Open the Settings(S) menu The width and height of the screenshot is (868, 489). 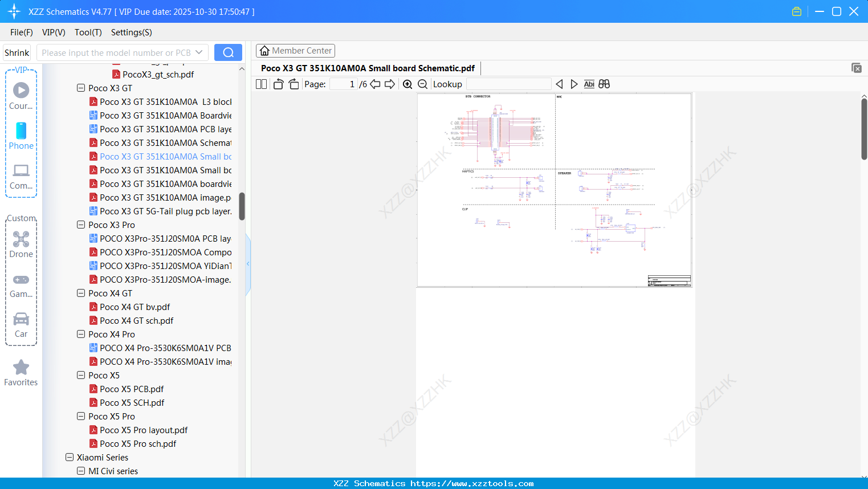coord(131,32)
